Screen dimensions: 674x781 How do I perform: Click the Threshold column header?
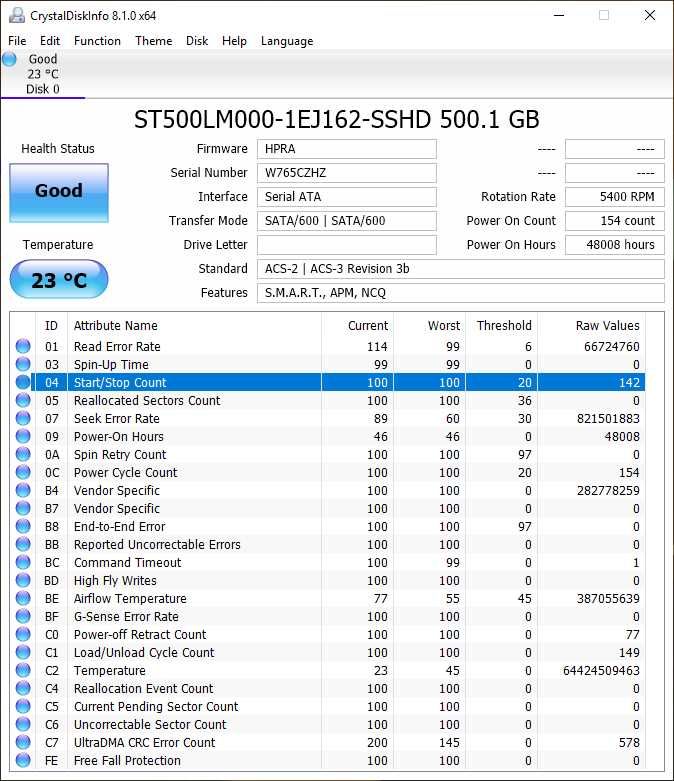pyautogui.click(x=502, y=325)
